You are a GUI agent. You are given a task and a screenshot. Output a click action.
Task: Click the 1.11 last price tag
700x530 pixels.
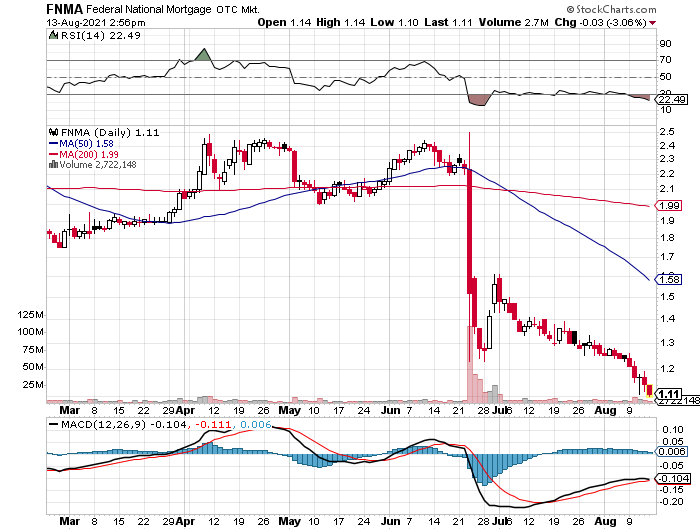pyautogui.click(x=668, y=394)
